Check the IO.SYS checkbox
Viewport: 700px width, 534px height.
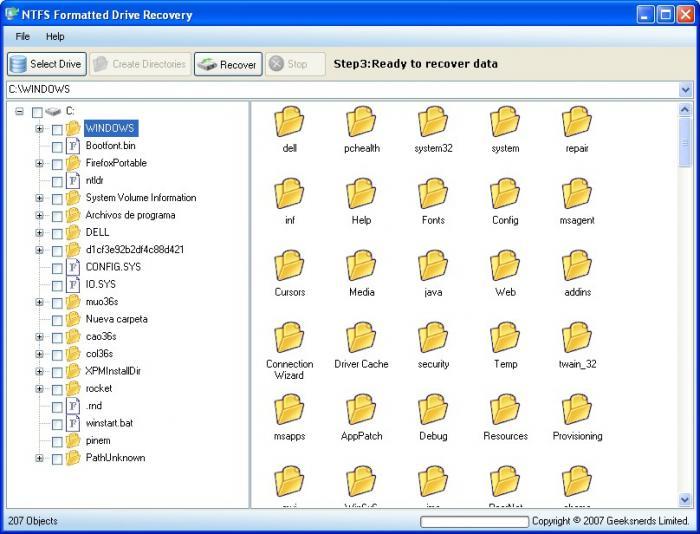point(57,286)
